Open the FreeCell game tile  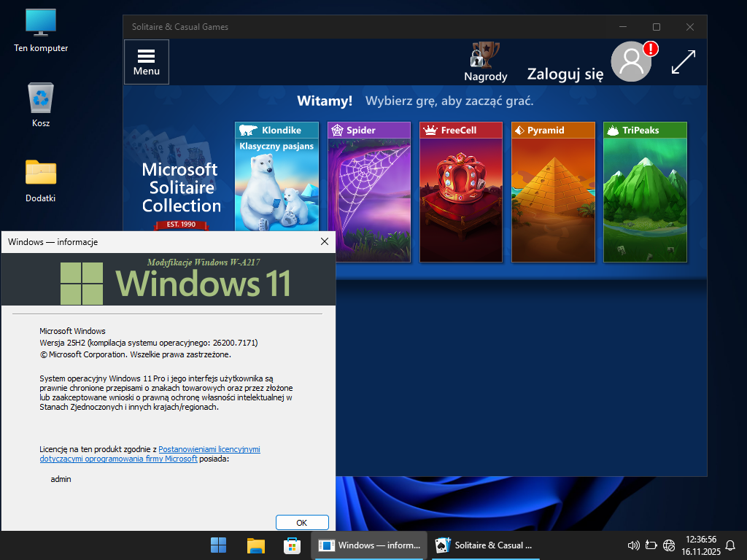[x=461, y=193]
